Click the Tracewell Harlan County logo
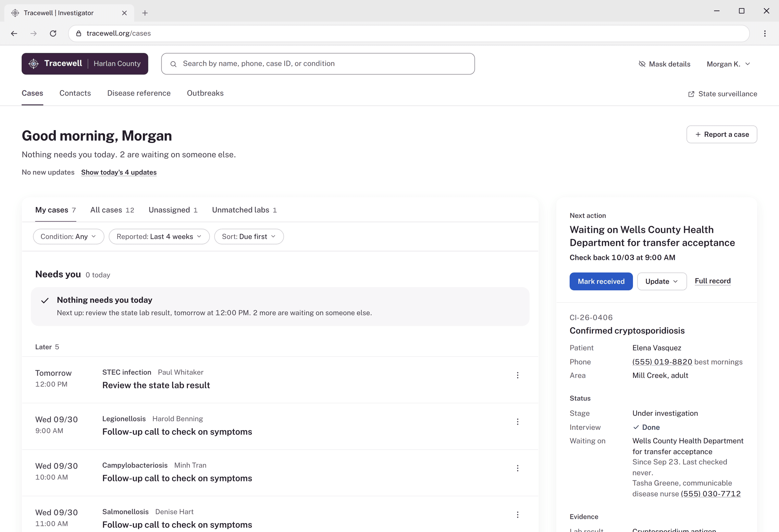Image resolution: width=779 pixels, height=532 pixels. [x=85, y=64]
